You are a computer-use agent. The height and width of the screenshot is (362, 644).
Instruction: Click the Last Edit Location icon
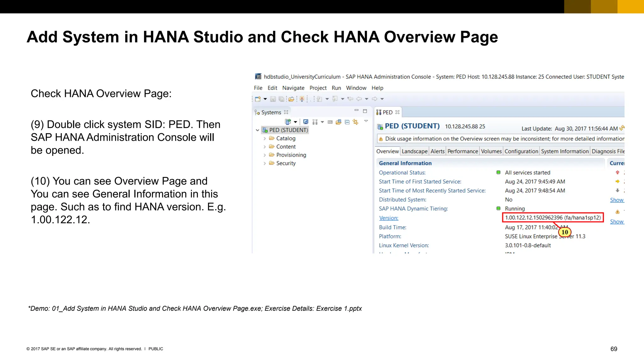pyautogui.click(x=350, y=99)
